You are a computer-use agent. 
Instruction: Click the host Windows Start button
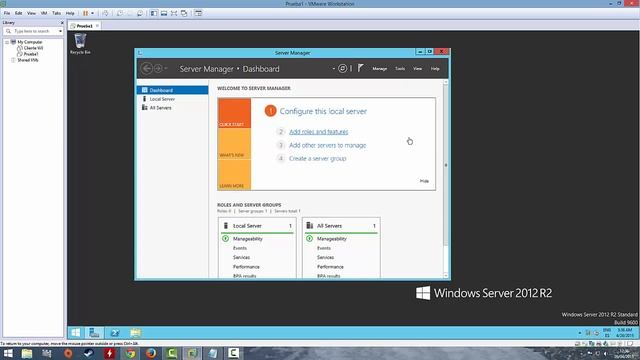click(8, 353)
